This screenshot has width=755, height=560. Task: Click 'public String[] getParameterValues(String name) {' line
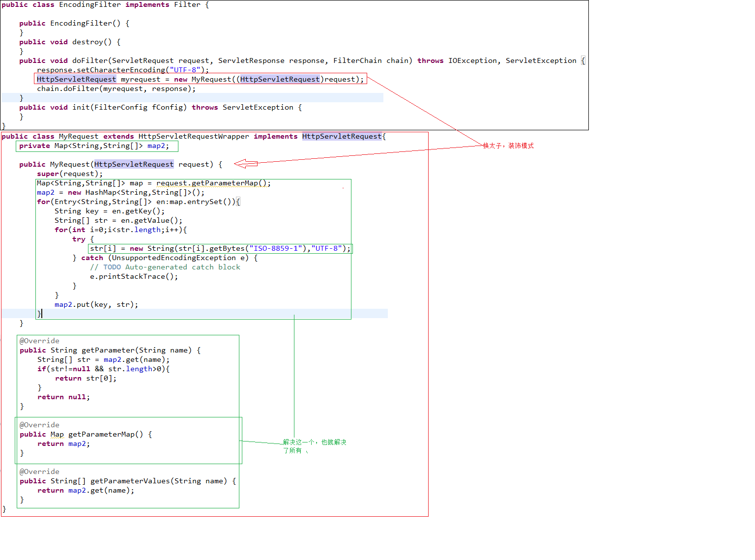tap(128, 481)
